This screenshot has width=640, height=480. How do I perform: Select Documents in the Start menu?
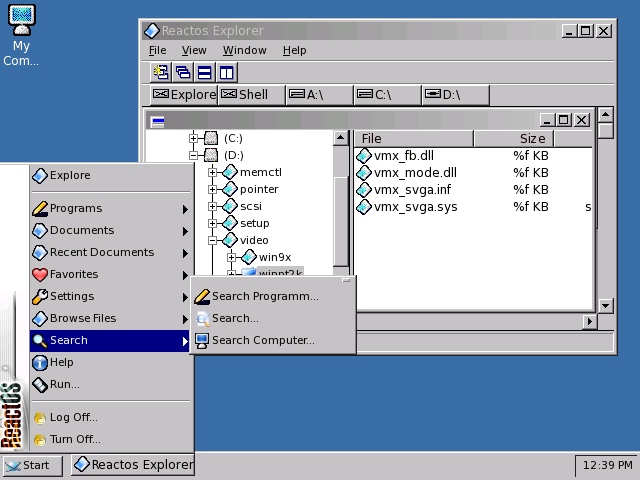click(x=110, y=230)
